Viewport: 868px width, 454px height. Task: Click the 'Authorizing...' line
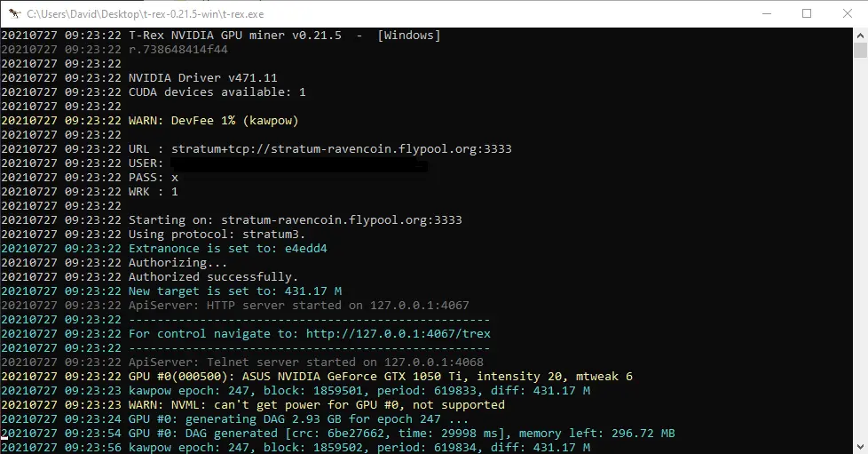pyautogui.click(x=114, y=262)
